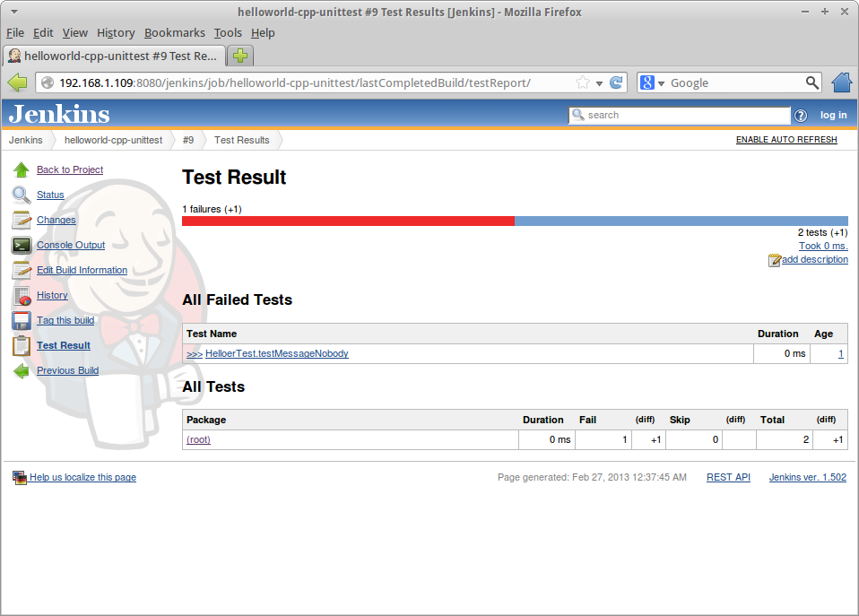Click the REST API link
Viewport: 859px width, 616px height.
728,477
